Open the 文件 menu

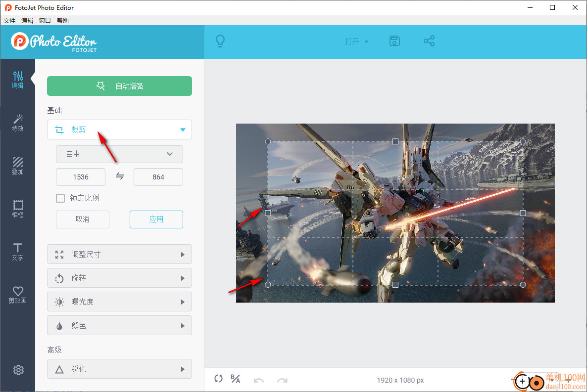[x=9, y=21]
